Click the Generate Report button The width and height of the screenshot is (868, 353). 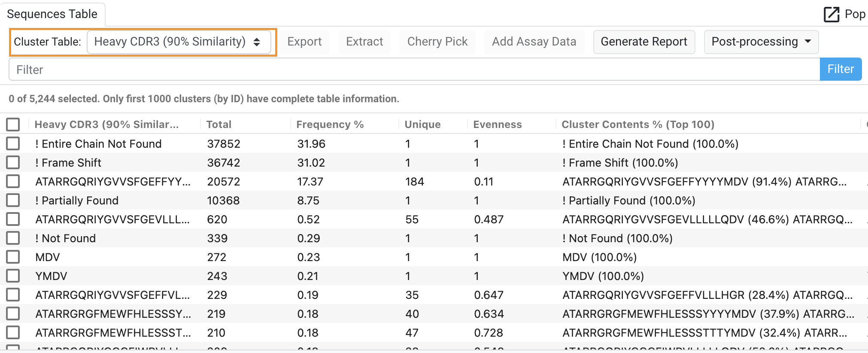(x=644, y=42)
